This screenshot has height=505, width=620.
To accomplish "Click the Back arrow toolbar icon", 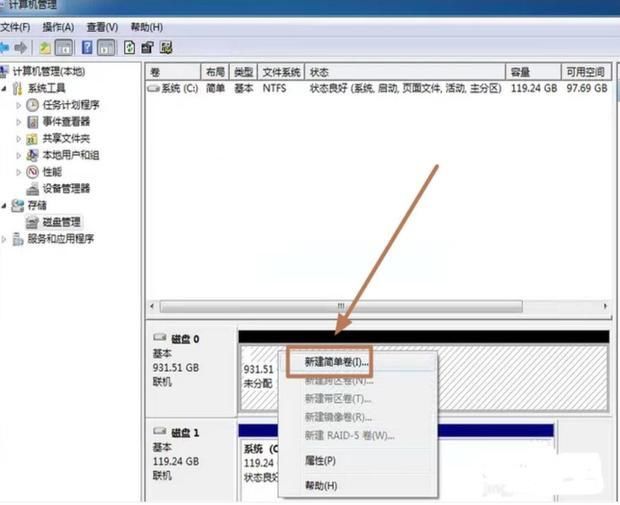I will point(5,47).
